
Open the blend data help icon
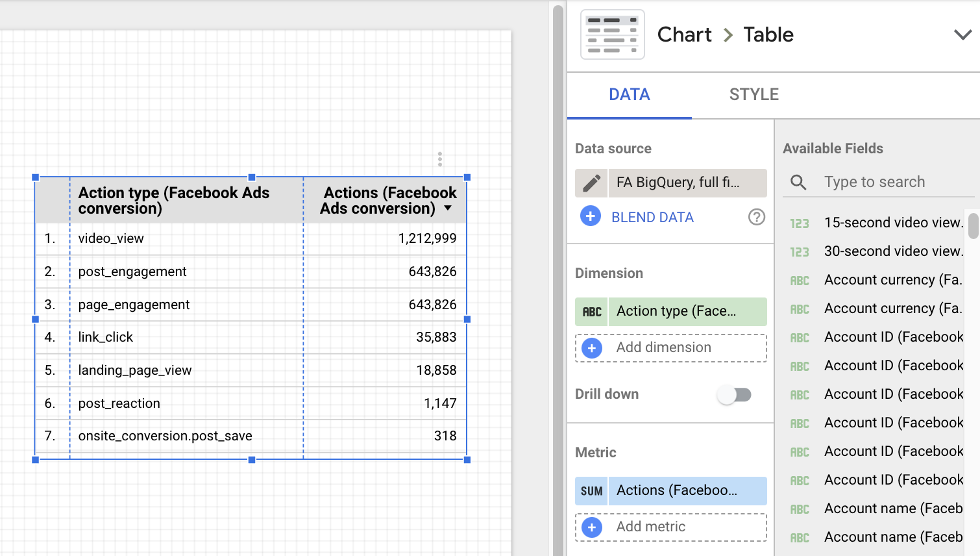click(x=756, y=217)
